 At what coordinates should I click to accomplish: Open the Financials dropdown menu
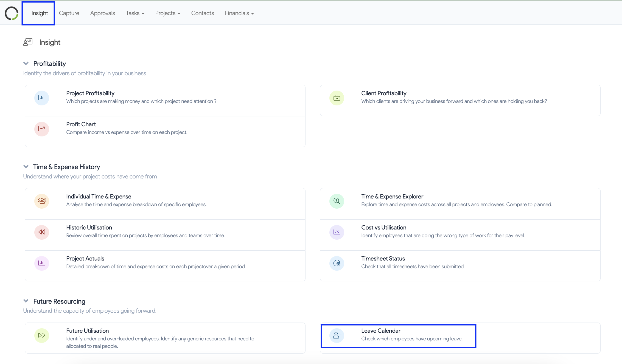[239, 13]
